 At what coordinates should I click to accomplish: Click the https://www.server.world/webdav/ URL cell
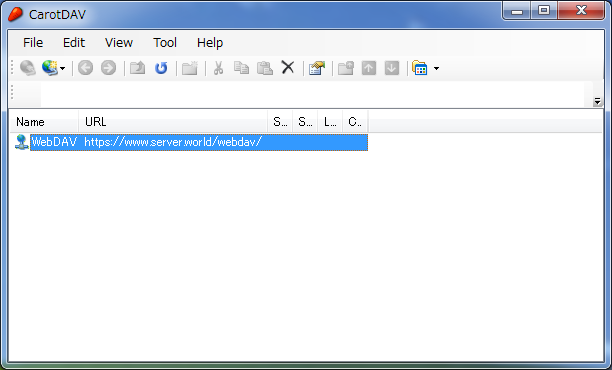click(x=173, y=142)
